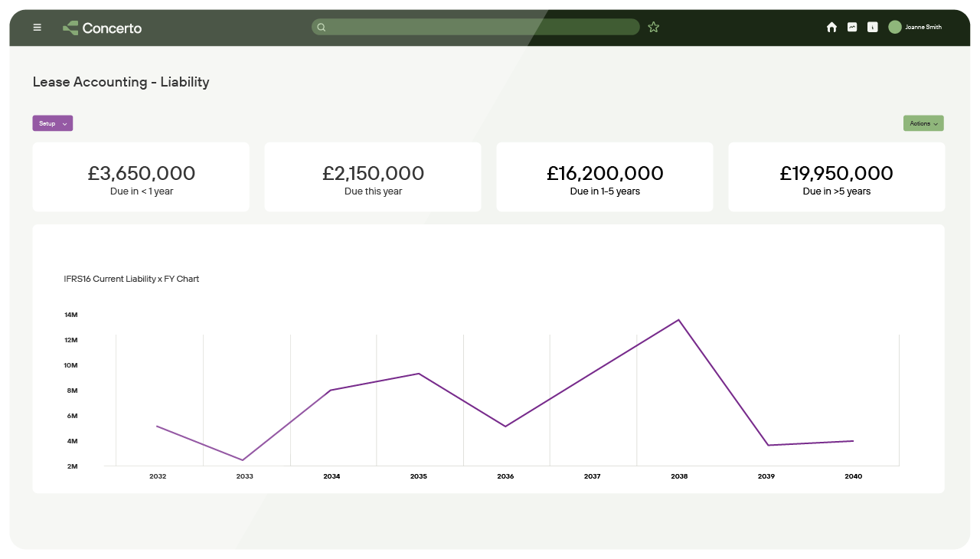Click the search magnifier icon
980x559 pixels.
click(x=322, y=28)
